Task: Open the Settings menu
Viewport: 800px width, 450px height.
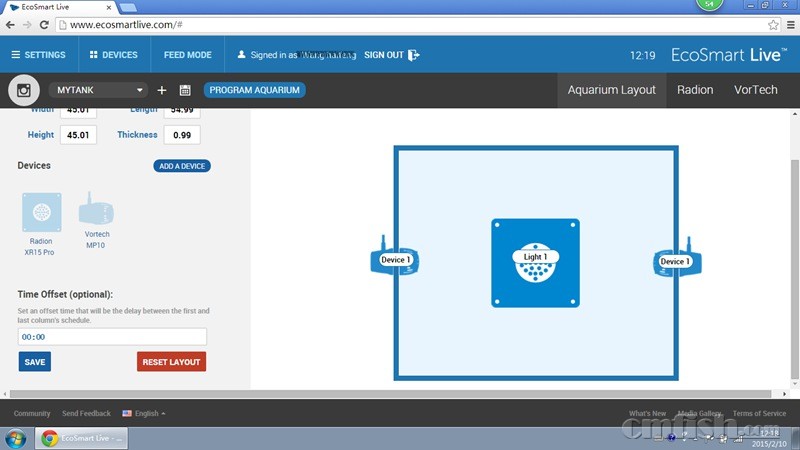Action: point(38,55)
